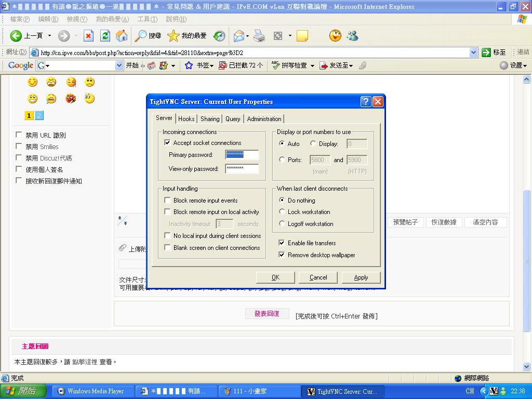Image resolution: width=532 pixels, height=399 pixels.
Task: Click the Mail envelope icon
Action: 239,36
